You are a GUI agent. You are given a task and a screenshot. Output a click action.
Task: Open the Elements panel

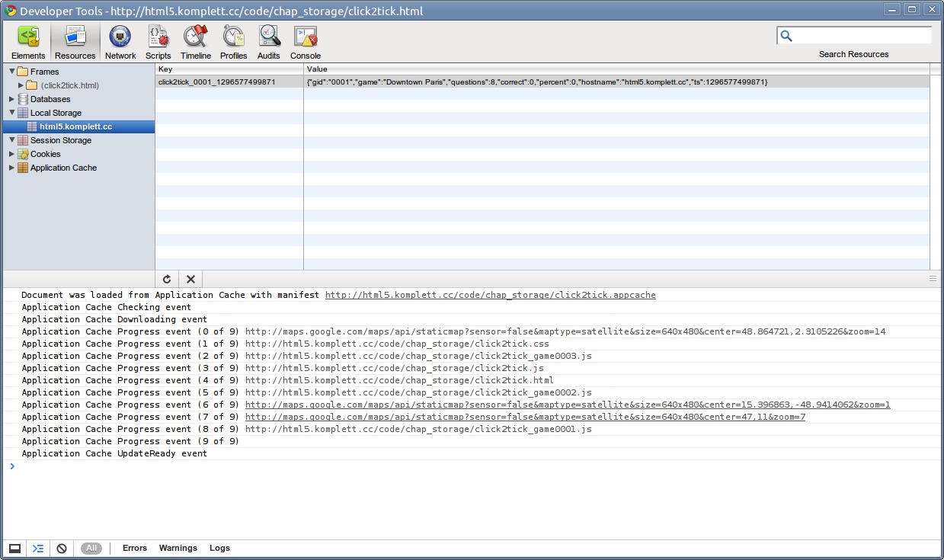28,42
